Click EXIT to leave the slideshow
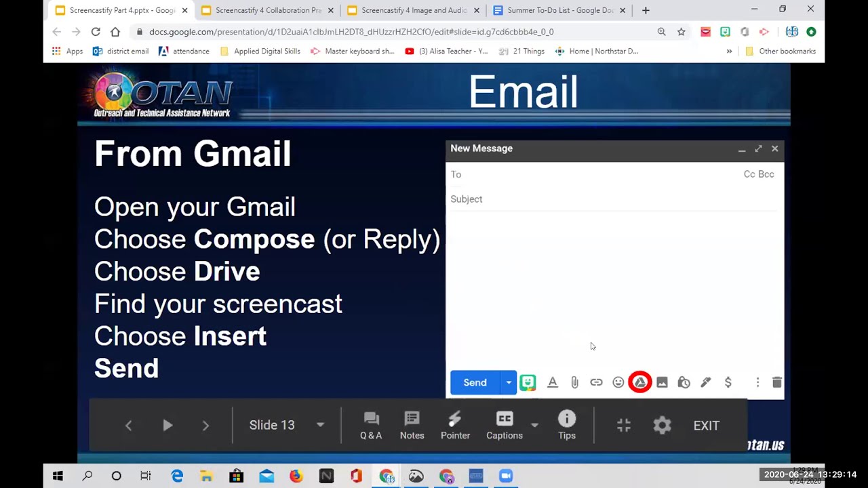868x488 pixels. 706,426
